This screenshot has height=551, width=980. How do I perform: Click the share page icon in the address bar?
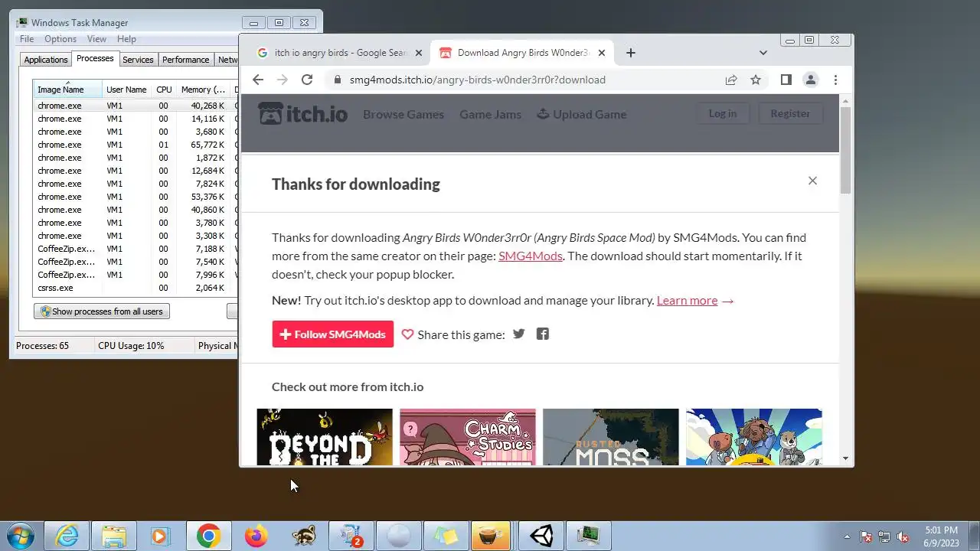731,80
